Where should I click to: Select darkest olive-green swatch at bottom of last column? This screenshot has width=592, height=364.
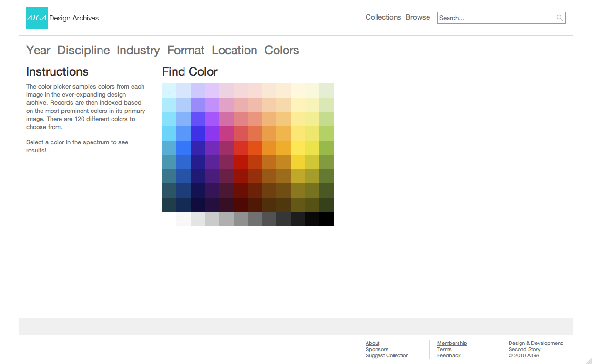[327, 205]
